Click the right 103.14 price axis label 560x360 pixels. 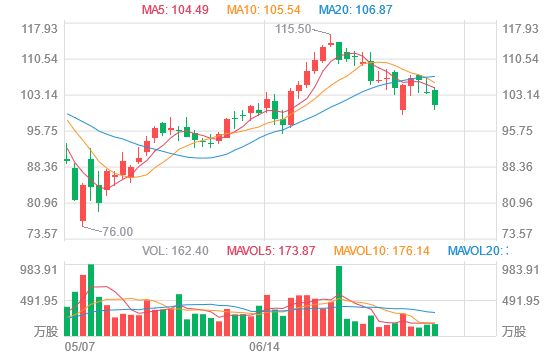520,95
